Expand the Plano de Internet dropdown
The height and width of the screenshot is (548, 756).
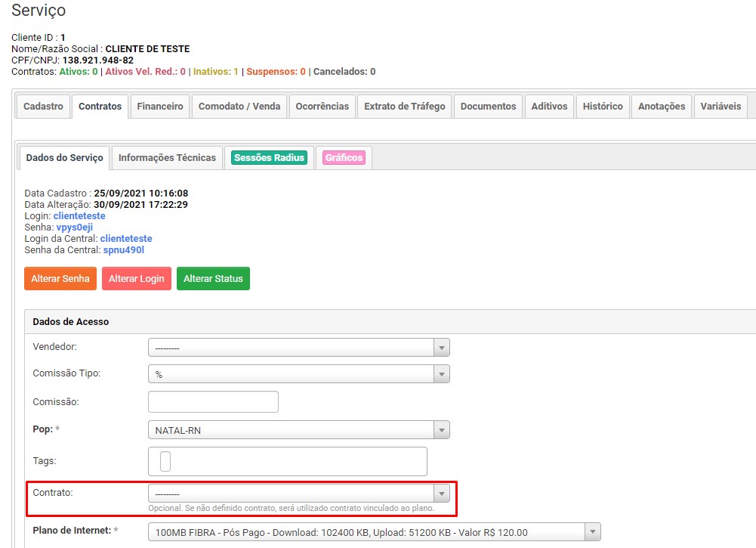(374, 532)
